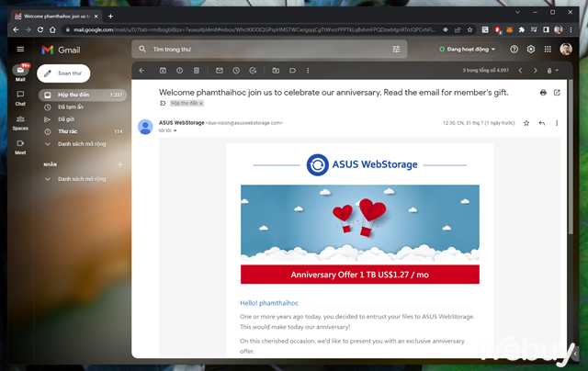Click the Soạn thư compose button
588x371 pixels.
(64, 72)
